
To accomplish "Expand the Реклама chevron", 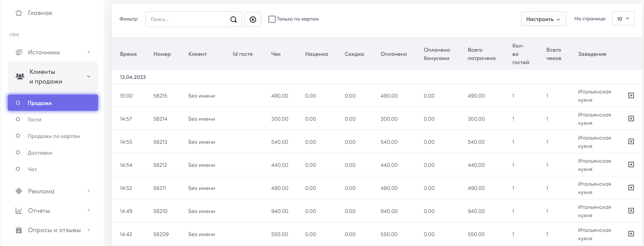I will [x=89, y=191].
